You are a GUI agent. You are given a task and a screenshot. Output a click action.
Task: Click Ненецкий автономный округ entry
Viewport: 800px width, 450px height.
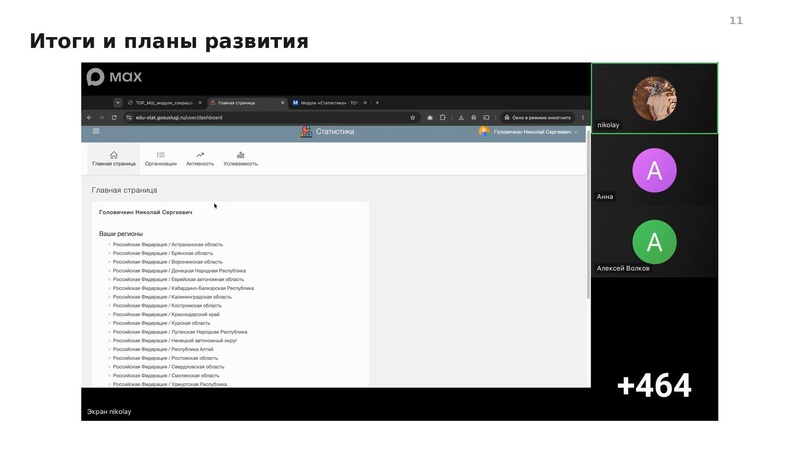pyautogui.click(x=175, y=340)
